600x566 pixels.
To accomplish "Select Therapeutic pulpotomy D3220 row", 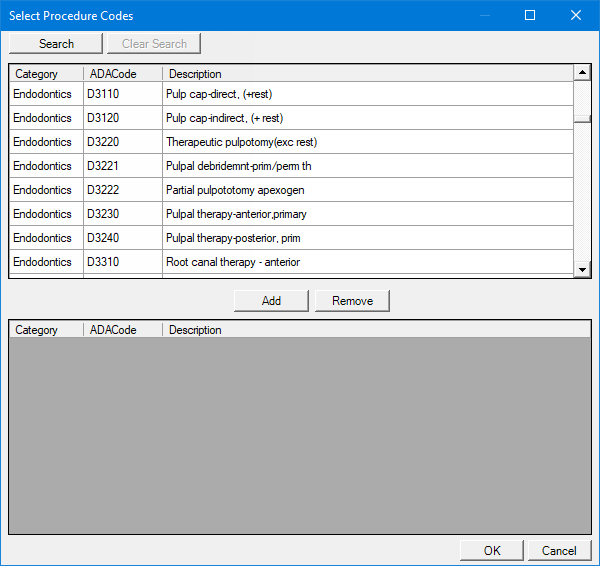I will [291, 142].
